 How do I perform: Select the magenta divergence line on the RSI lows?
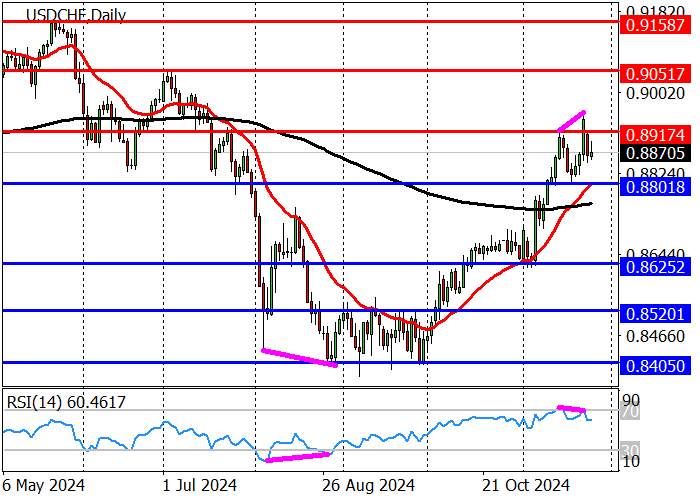pyautogui.click(x=297, y=457)
